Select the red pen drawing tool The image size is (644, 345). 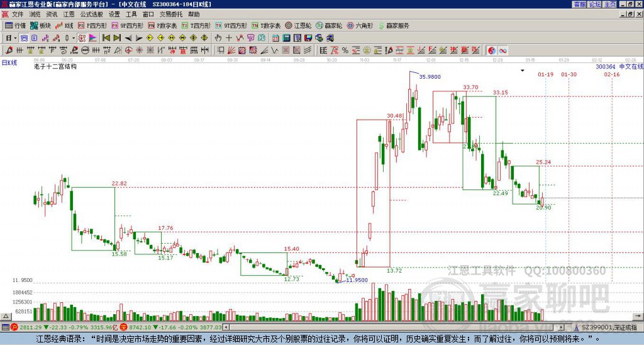point(9,50)
